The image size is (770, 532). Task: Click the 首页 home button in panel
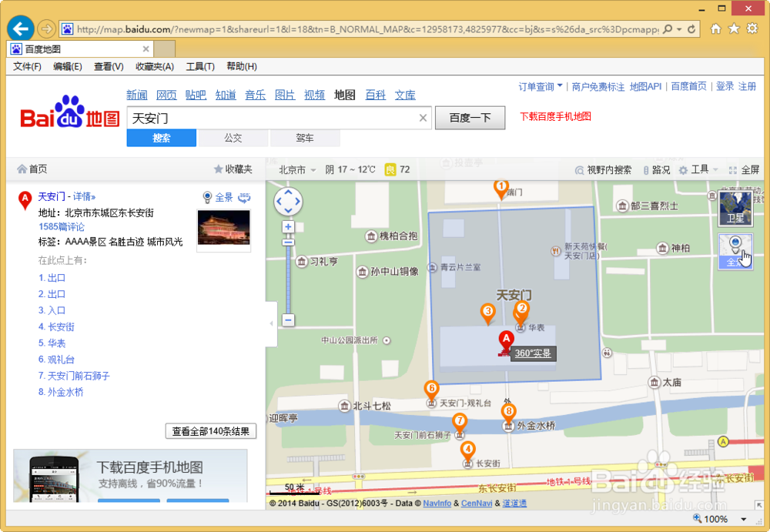[x=32, y=169]
